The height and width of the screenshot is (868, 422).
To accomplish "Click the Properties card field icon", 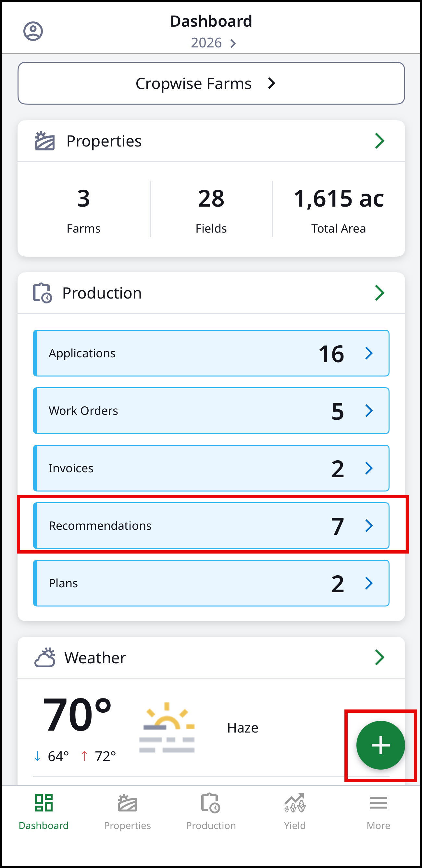I will point(45,141).
